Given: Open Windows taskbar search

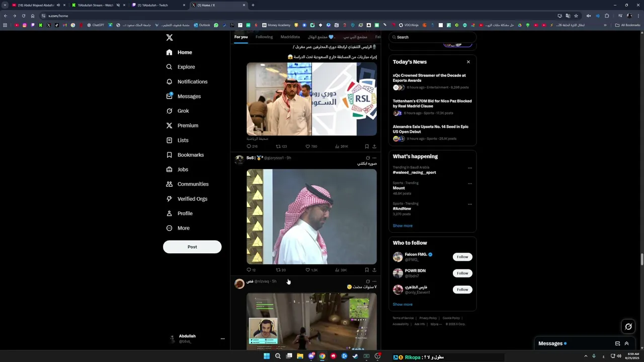Looking at the screenshot, I should (x=278, y=356).
